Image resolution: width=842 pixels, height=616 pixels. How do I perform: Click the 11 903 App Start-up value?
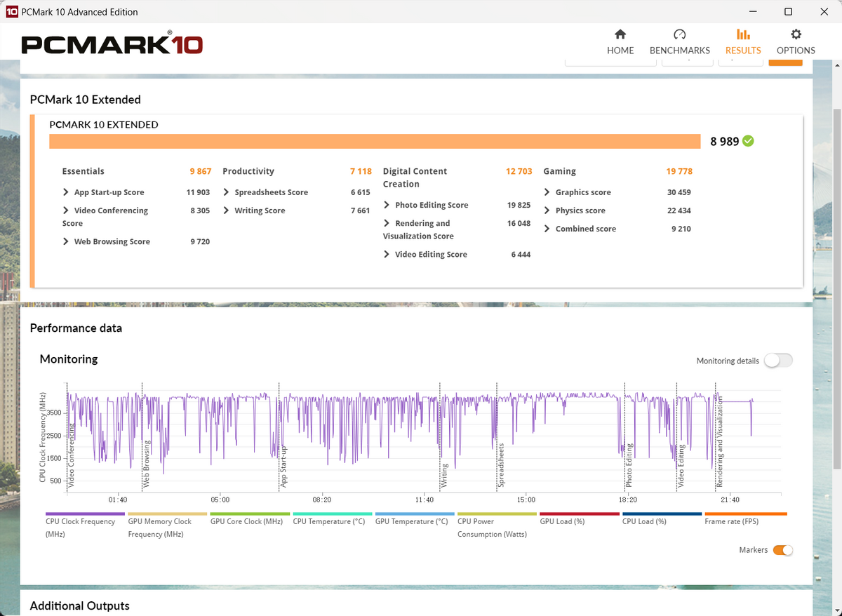198,192
